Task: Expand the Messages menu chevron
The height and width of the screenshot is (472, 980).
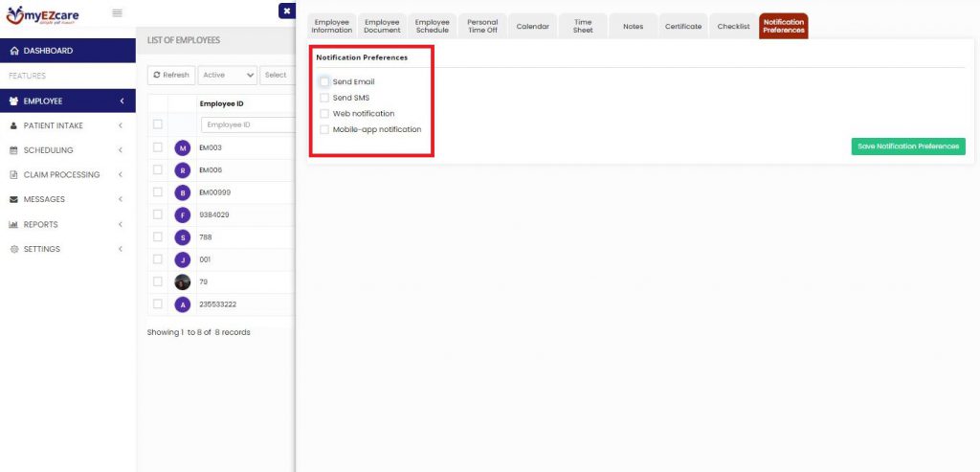Action: 120,199
